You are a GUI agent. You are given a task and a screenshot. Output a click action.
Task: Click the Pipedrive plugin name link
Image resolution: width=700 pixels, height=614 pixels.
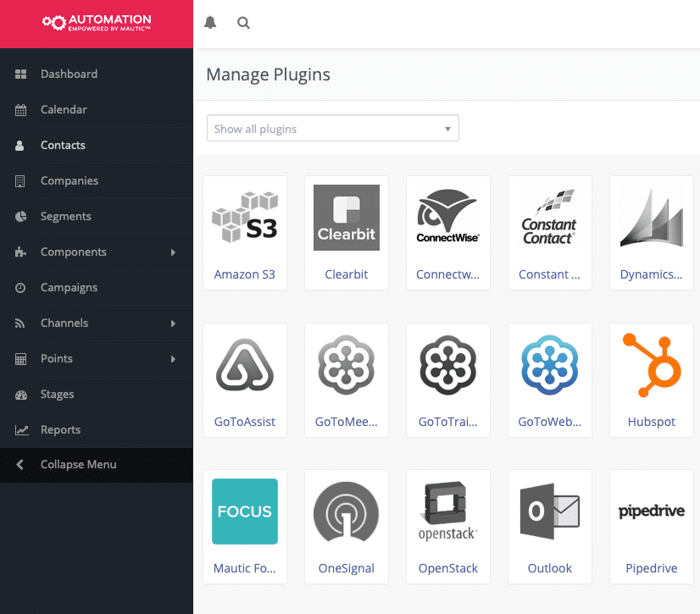pyautogui.click(x=651, y=568)
